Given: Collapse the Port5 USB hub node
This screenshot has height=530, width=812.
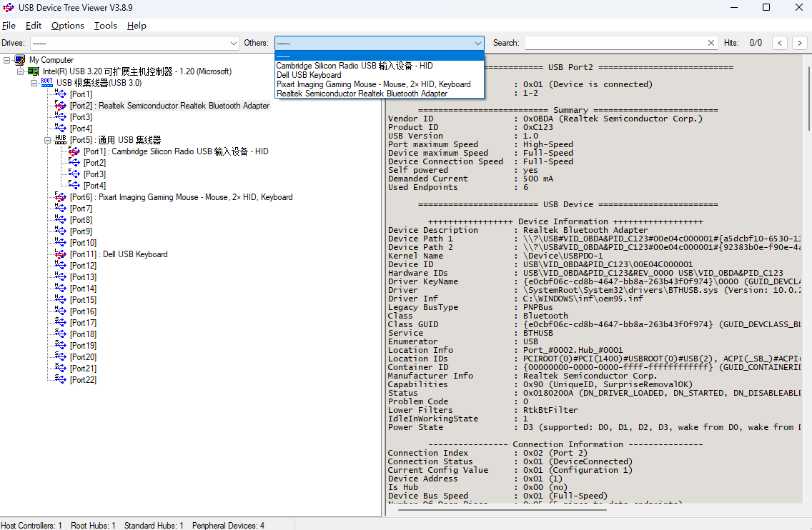Looking at the screenshot, I should click(48, 140).
